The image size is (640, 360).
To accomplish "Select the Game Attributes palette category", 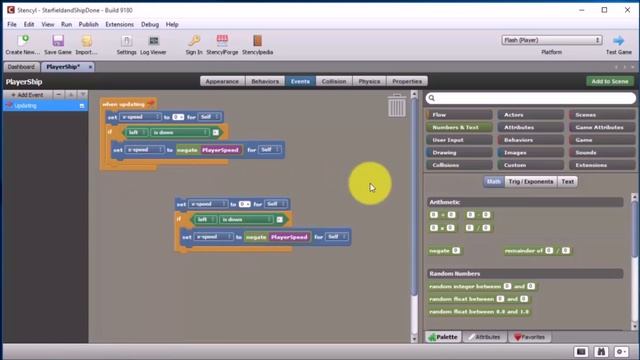I will (x=602, y=127).
